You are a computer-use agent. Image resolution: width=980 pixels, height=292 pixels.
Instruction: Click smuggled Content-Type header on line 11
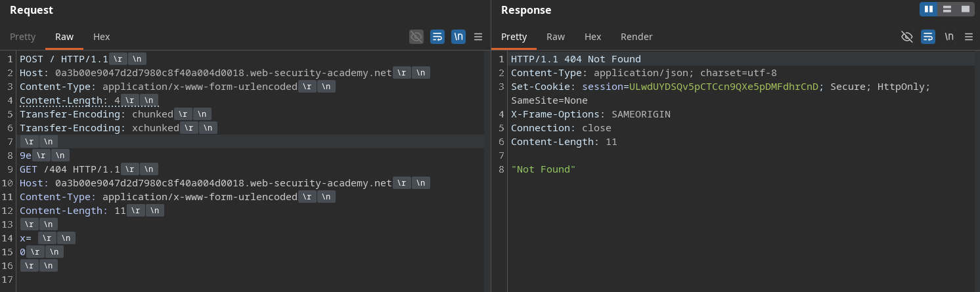(x=158, y=197)
